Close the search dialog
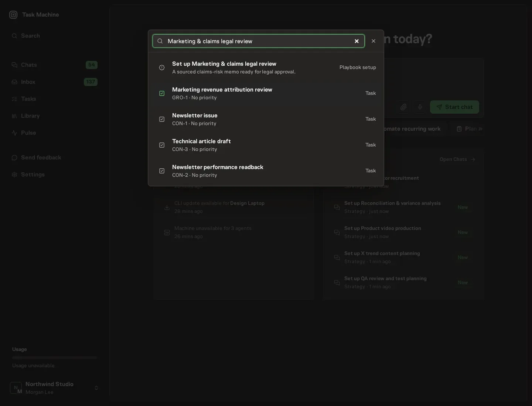The height and width of the screenshot is (406, 532). [x=374, y=41]
